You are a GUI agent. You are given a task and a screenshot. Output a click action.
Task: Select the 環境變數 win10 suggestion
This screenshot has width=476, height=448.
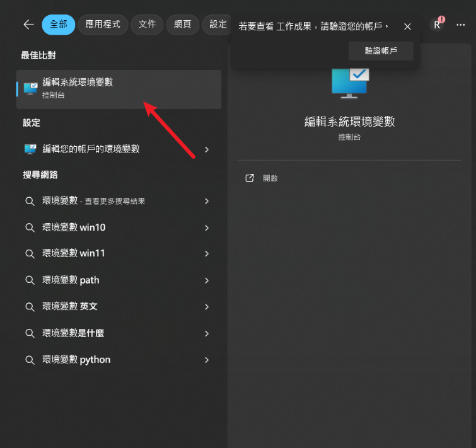coord(119,227)
